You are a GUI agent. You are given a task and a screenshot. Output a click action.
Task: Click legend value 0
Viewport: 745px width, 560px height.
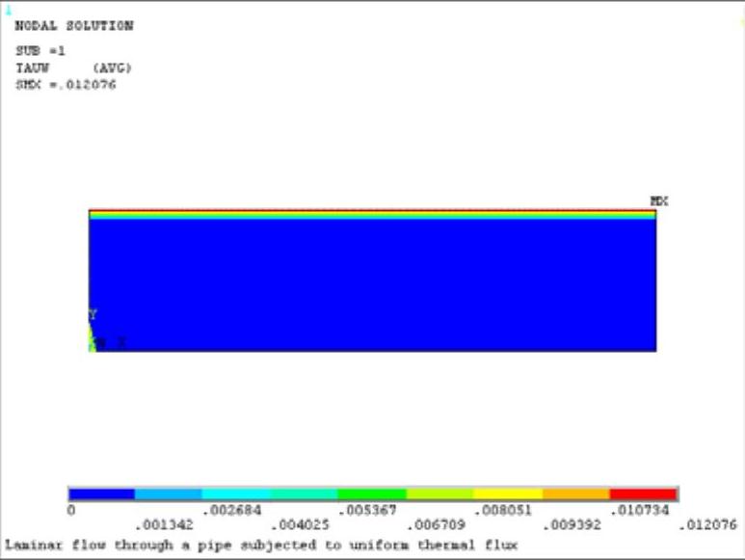(70, 511)
